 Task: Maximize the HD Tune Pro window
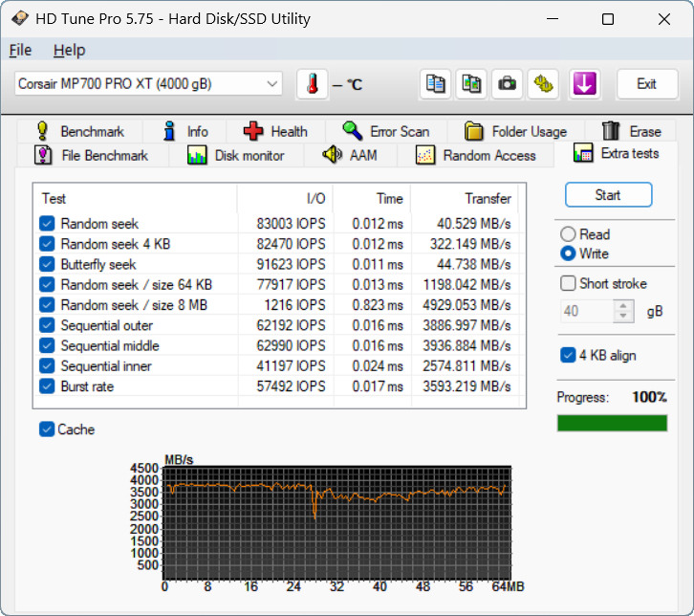608,19
